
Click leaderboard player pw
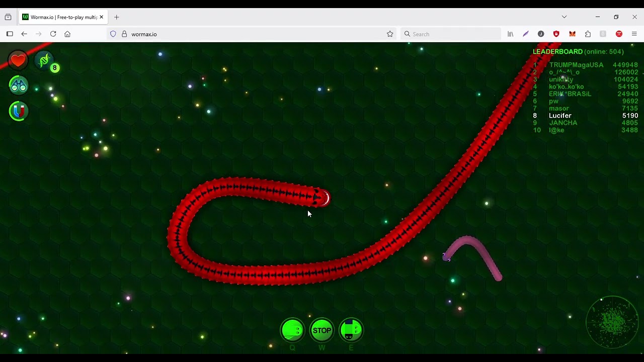point(553,101)
